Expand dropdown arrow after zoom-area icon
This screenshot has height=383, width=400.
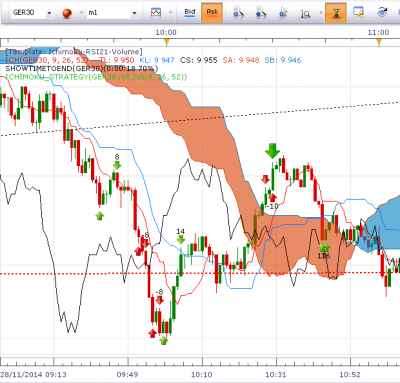click(321, 13)
